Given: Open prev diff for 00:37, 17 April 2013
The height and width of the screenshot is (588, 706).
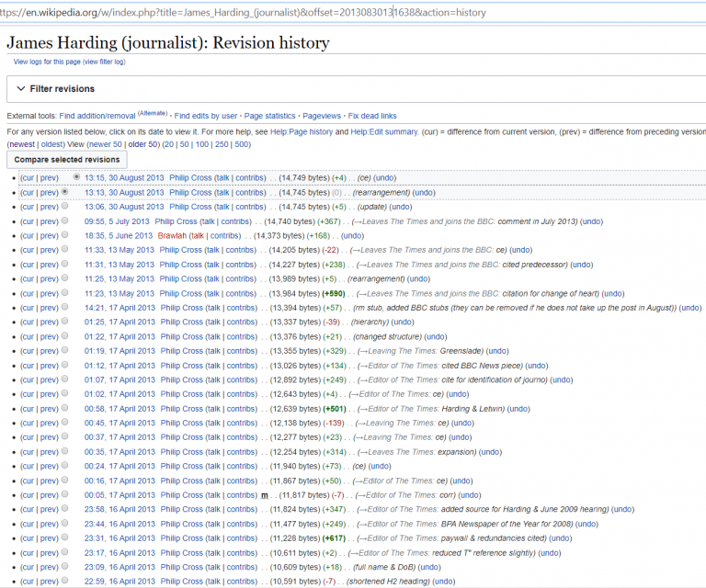Looking at the screenshot, I should pyautogui.click(x=48, y=437).
